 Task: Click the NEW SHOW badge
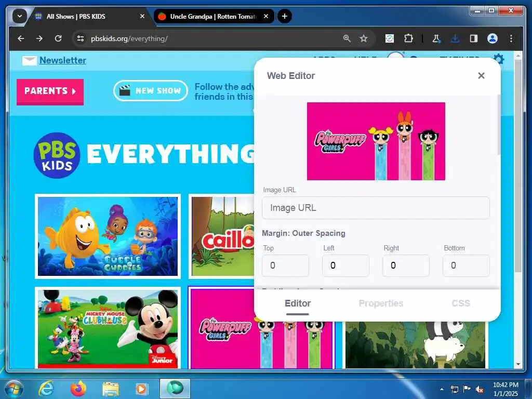click(x=151, y=90)
